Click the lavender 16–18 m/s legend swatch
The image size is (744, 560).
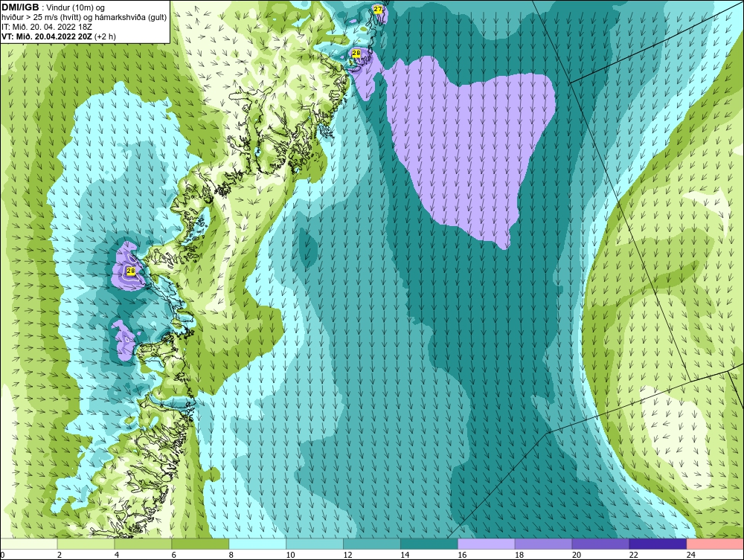[x=487, y=544]
